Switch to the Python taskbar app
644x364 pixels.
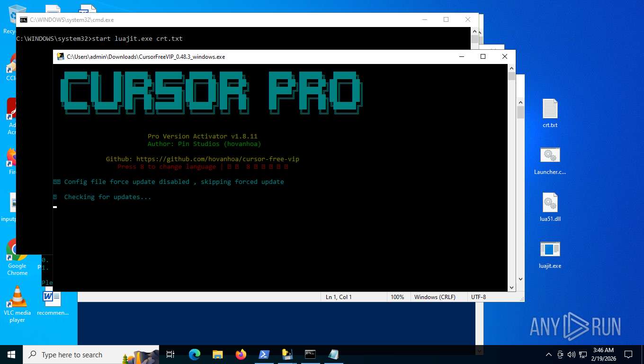click(287, 355)
